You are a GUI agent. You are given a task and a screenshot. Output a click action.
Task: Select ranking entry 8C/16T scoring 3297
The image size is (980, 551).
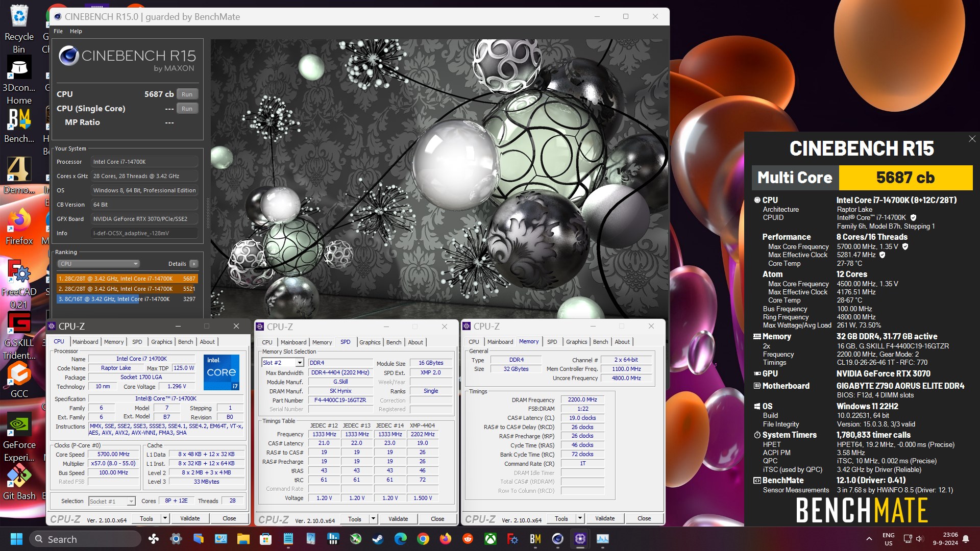pyautogui.click(x=127, y=299)
